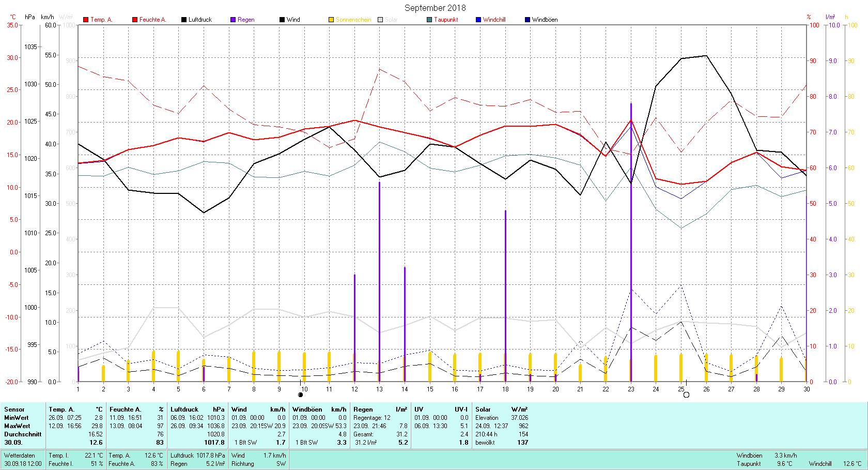Click maximum pressure value "1036.8"
Viewport: 868px width, 470px height.
[216, 426]
